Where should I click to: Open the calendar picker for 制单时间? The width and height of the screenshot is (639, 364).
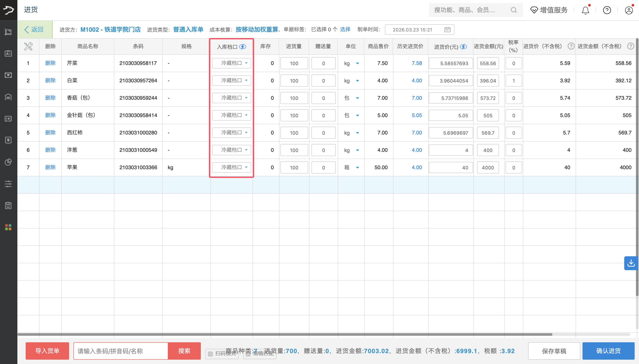[447, 29]
